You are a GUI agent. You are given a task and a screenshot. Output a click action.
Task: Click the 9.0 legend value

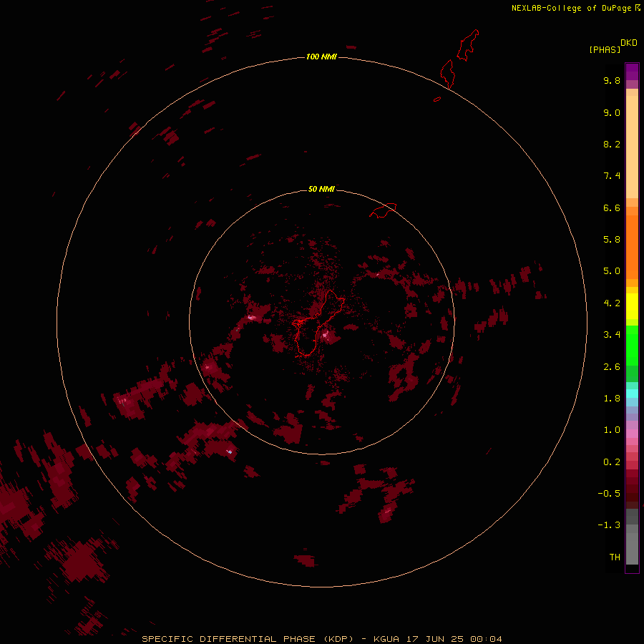[x=612, y=112]
